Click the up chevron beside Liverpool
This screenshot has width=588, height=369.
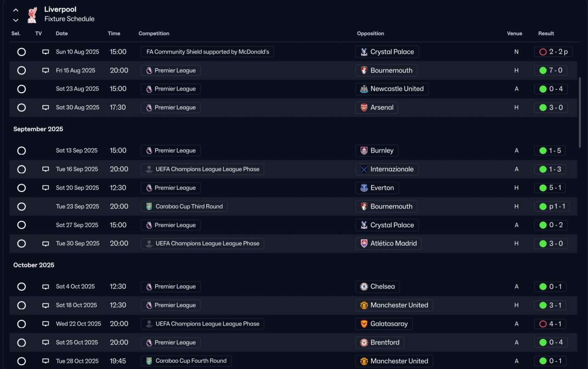point(16,10)
